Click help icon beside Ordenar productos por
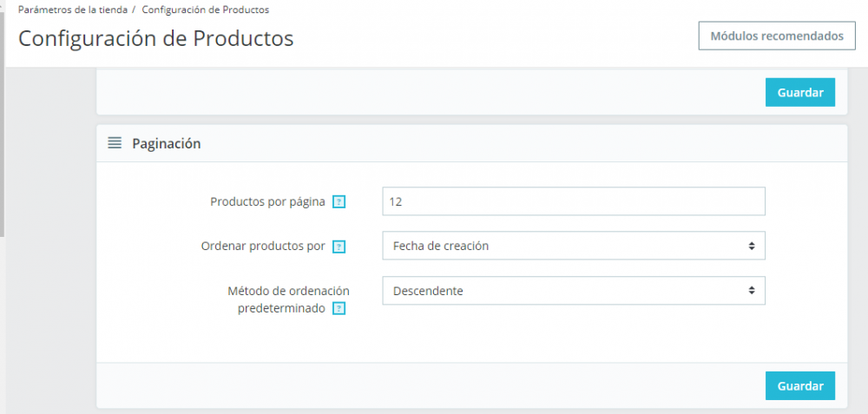Image resolution: width=868 pixels, height=414 pixels. pos(339,246)
